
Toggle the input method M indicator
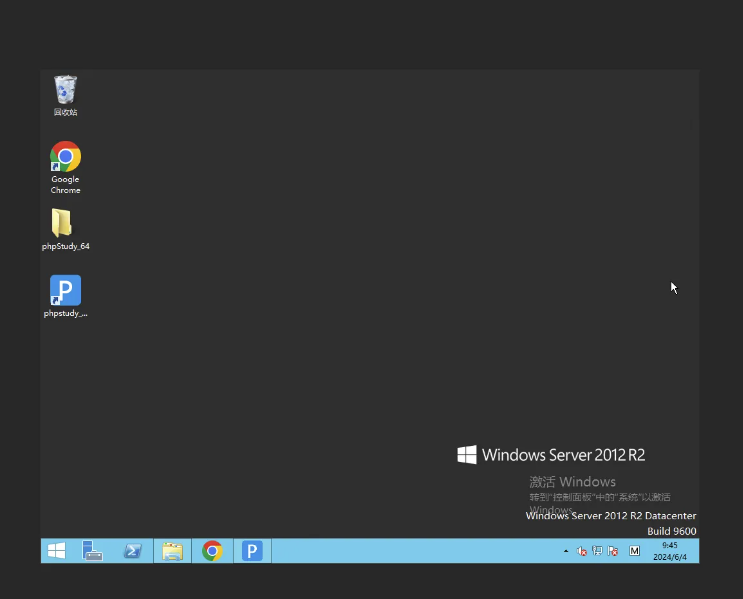(634, 551)
